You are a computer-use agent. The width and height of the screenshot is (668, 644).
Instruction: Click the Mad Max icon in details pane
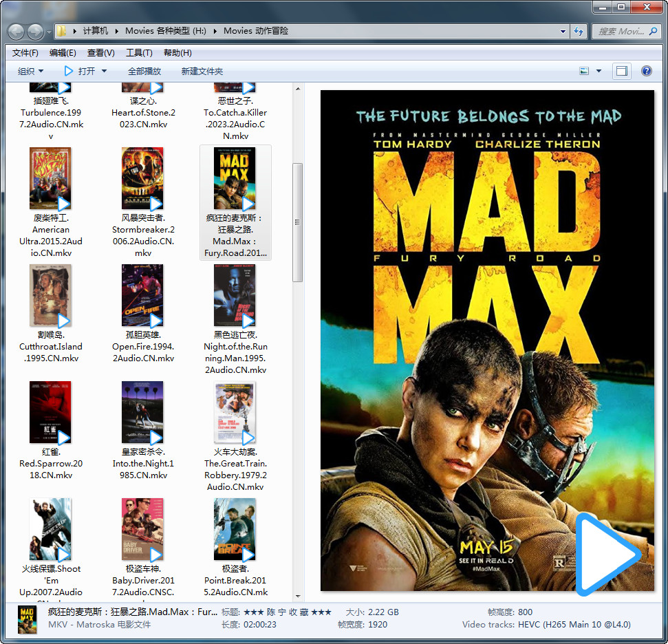tap(28, 619)
